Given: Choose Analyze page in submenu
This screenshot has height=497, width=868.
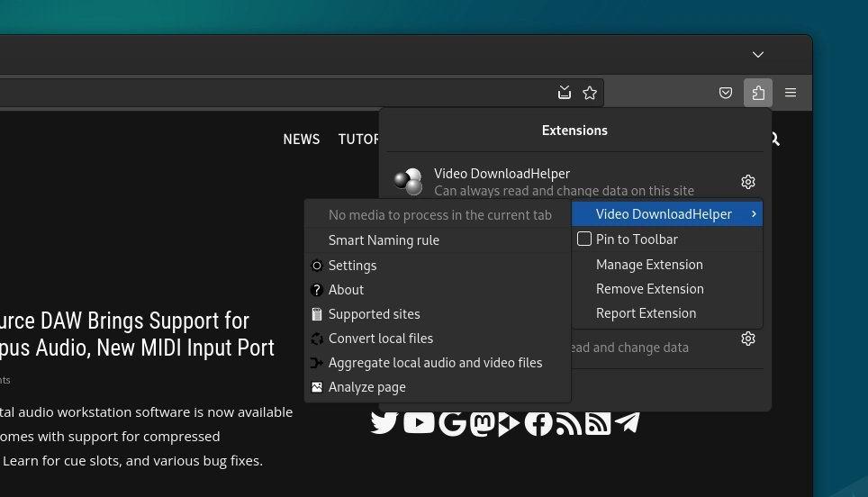Looking at the screenshot, I should click(x=366, y=387).
